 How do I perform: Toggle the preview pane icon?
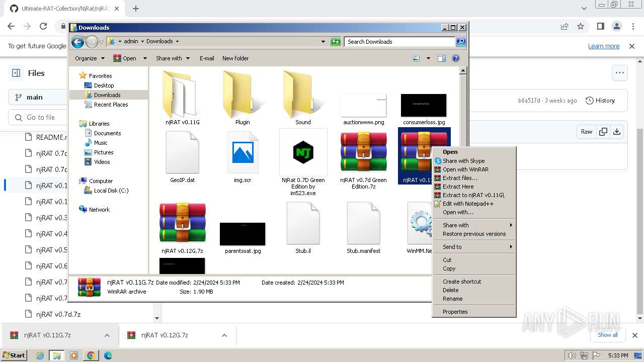(x=441, y=58)
